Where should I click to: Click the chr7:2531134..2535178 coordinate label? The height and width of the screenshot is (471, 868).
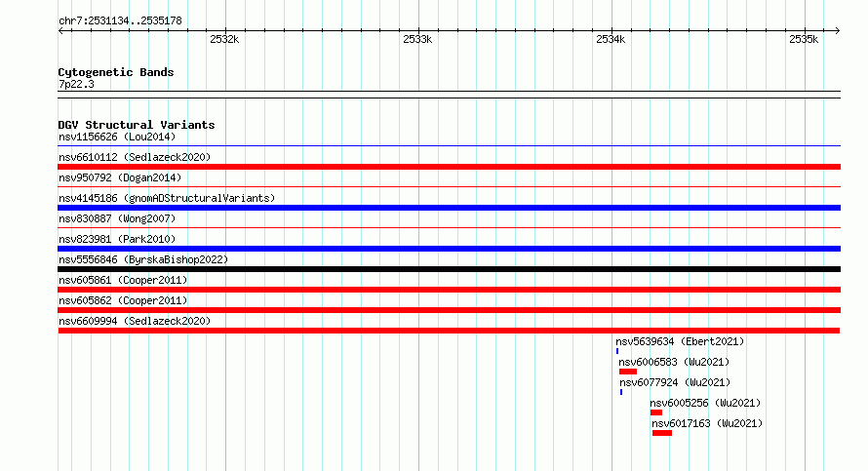coord(120,21)
